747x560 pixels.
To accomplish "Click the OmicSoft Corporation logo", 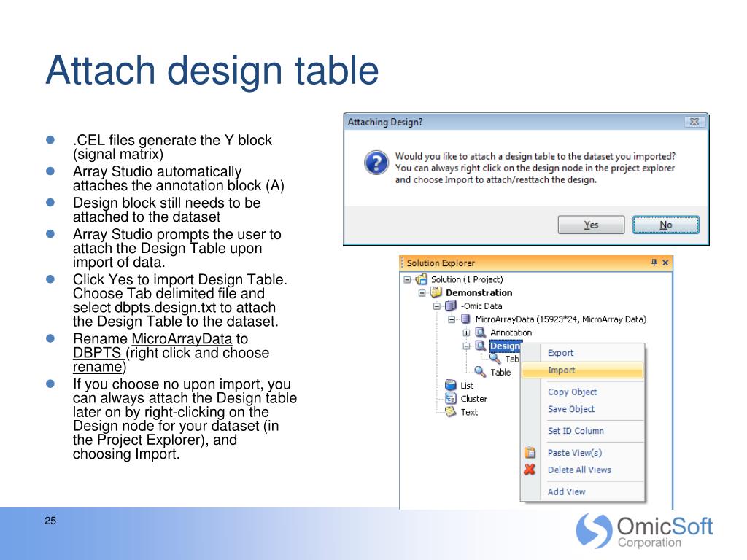I will pos(644,531).
